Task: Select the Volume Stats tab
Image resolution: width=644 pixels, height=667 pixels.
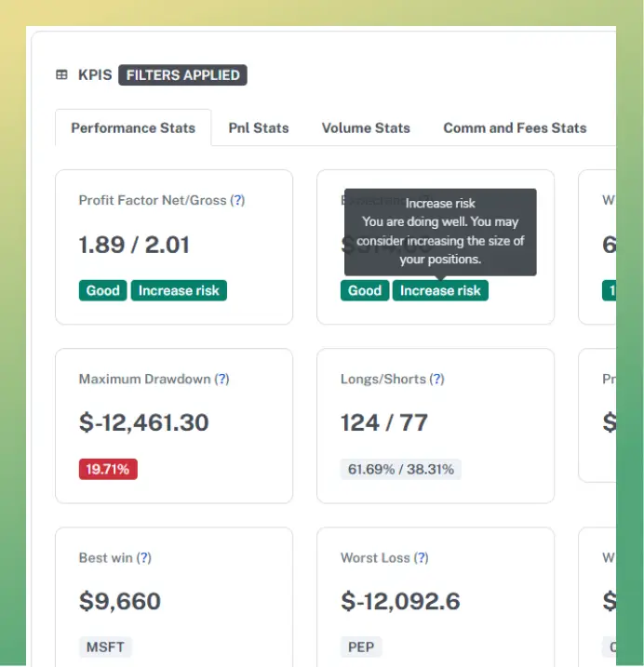Action: [x=366, y=127]
